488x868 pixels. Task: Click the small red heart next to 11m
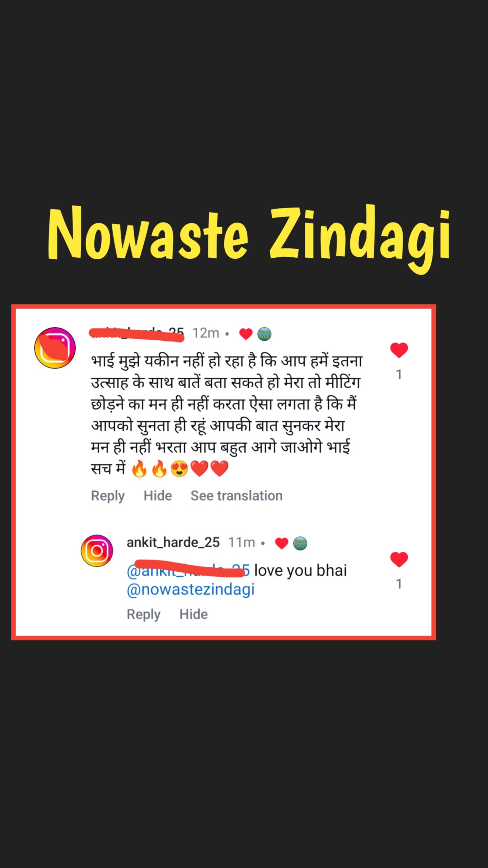pyautogui.click(x=281, y=543)
